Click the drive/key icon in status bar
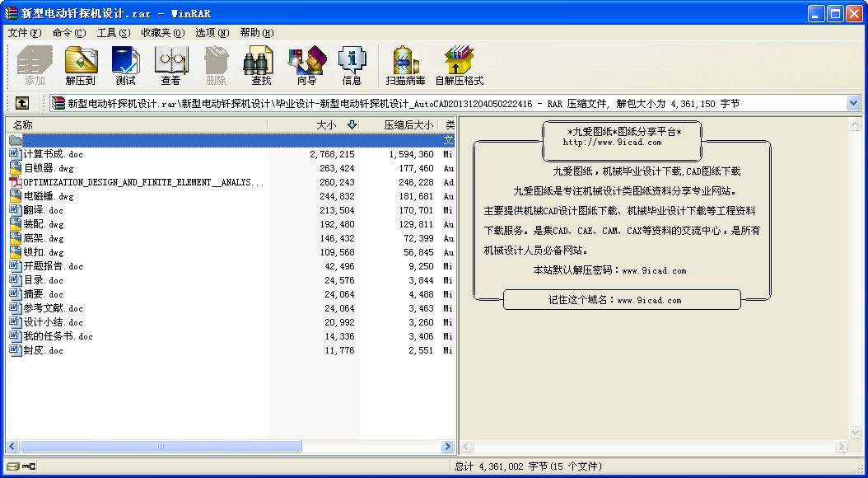This screenshot has width=868, height=478. (21, 466)
